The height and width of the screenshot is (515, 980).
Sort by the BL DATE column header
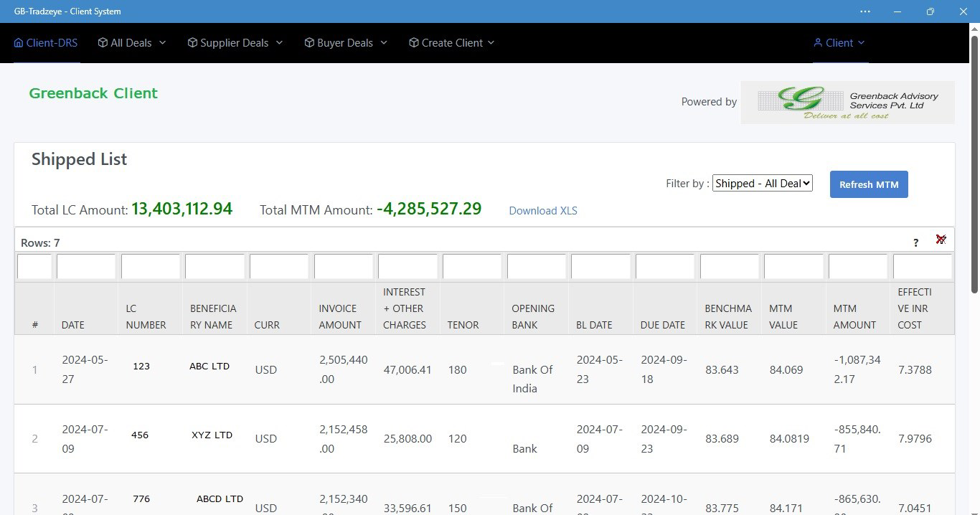pyautogui.click(x=594, y=325)
